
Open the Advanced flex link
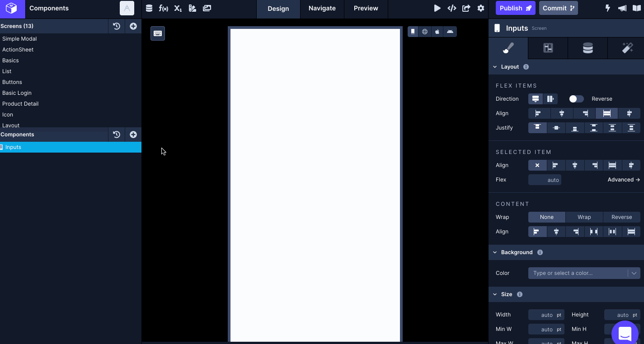[x=624, y=180]
